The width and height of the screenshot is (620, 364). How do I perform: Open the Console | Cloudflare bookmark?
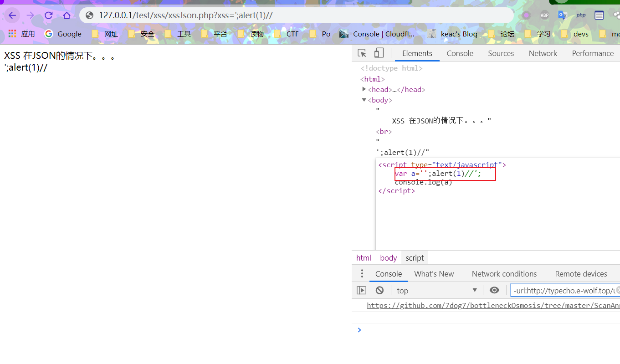click(x=377, y=34)
